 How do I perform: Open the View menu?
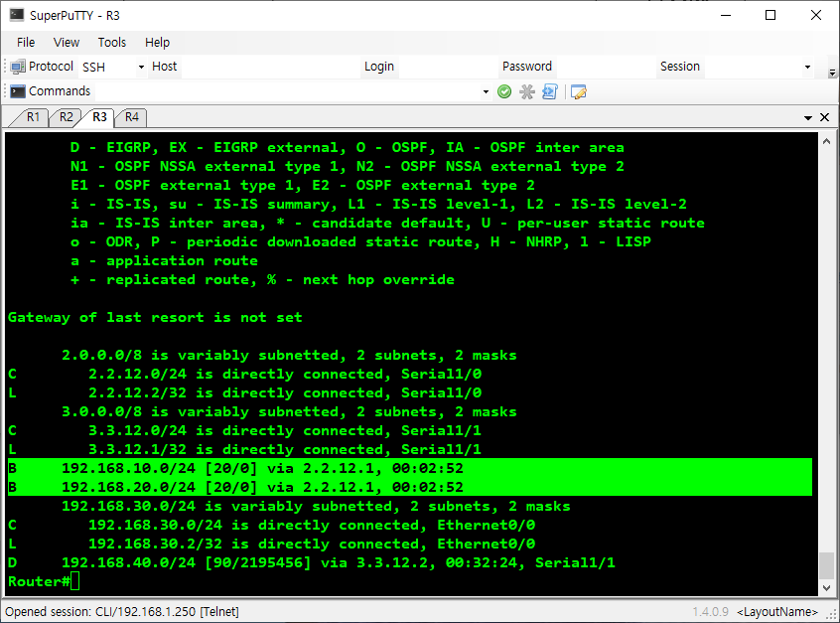pyautogui.click(x=67, y=43)
